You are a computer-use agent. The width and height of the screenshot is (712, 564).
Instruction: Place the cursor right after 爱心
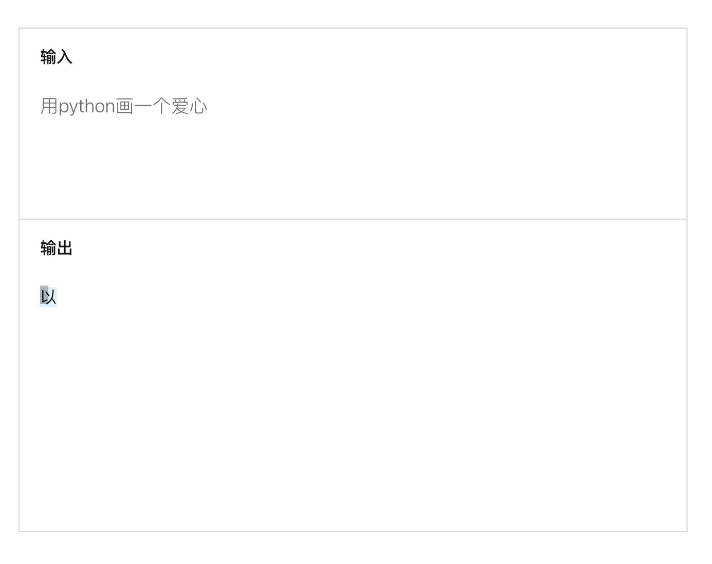(209, 106)
